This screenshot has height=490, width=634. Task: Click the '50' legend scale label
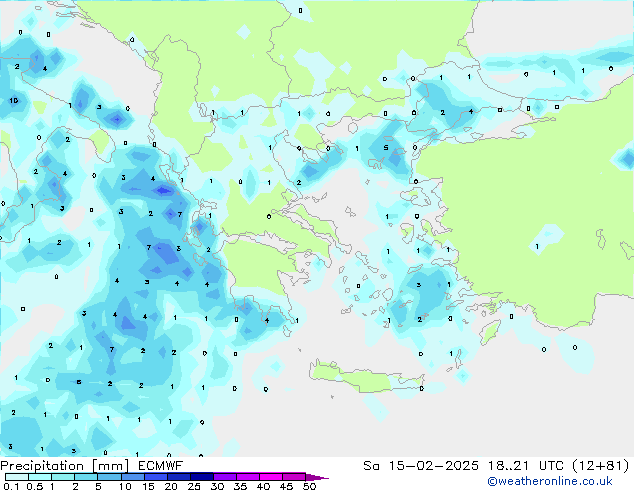click(309, 486)
